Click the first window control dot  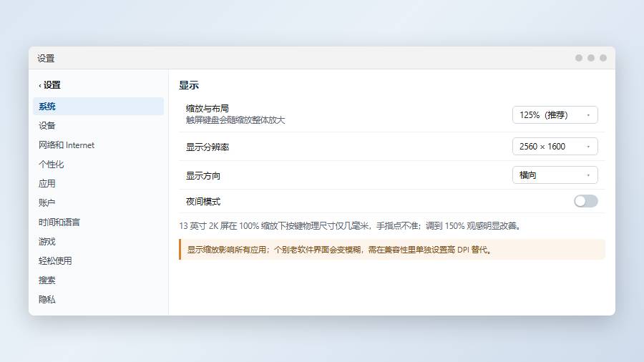click(x=579, y=58)
